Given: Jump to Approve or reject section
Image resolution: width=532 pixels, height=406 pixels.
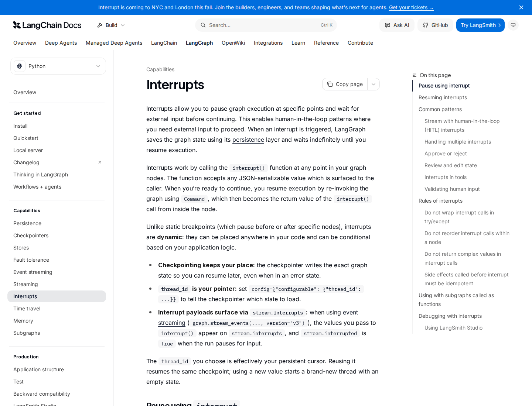Looking at the screenshot, I should pos(446,154).
